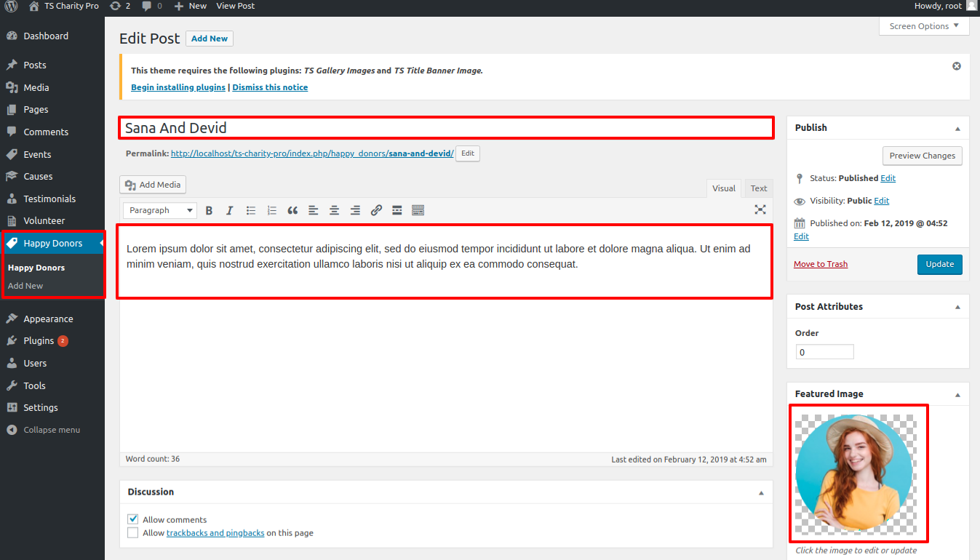
Task: Insert a bulleted list from the toolbar
Action: click(x=251, y=210)
